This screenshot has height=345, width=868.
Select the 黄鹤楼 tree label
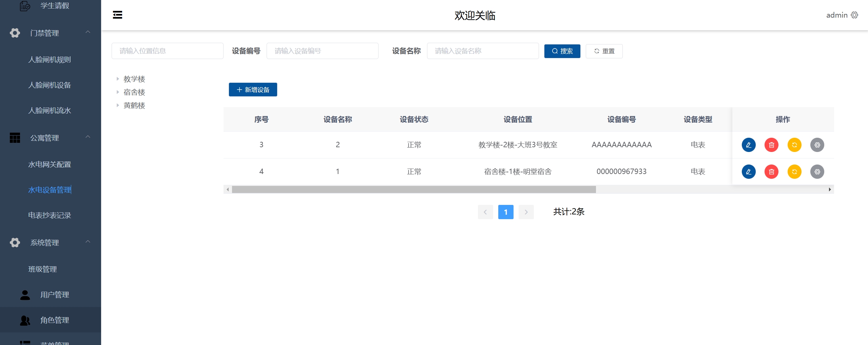(134, 106)
